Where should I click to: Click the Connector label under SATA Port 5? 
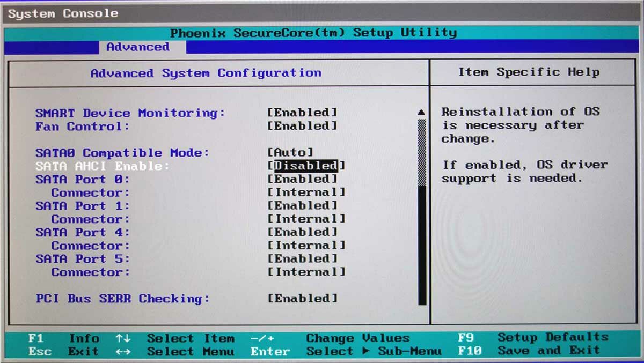click(x=91, y=272)
